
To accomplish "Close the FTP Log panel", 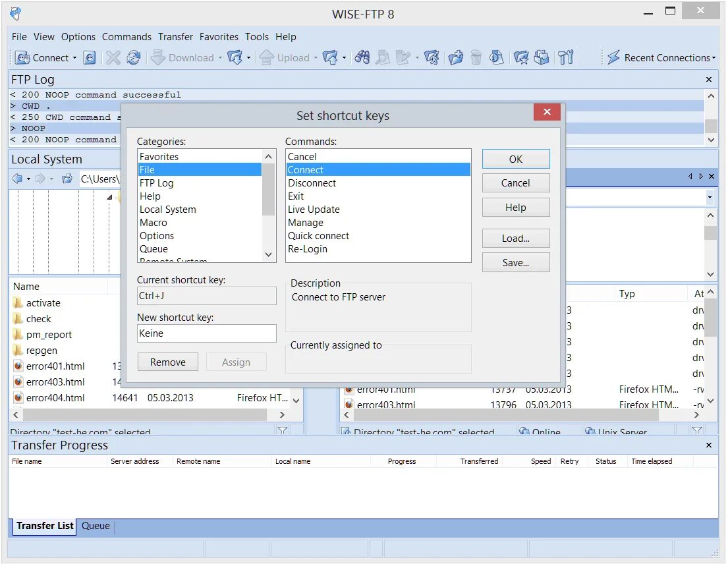I will point(709,79).
